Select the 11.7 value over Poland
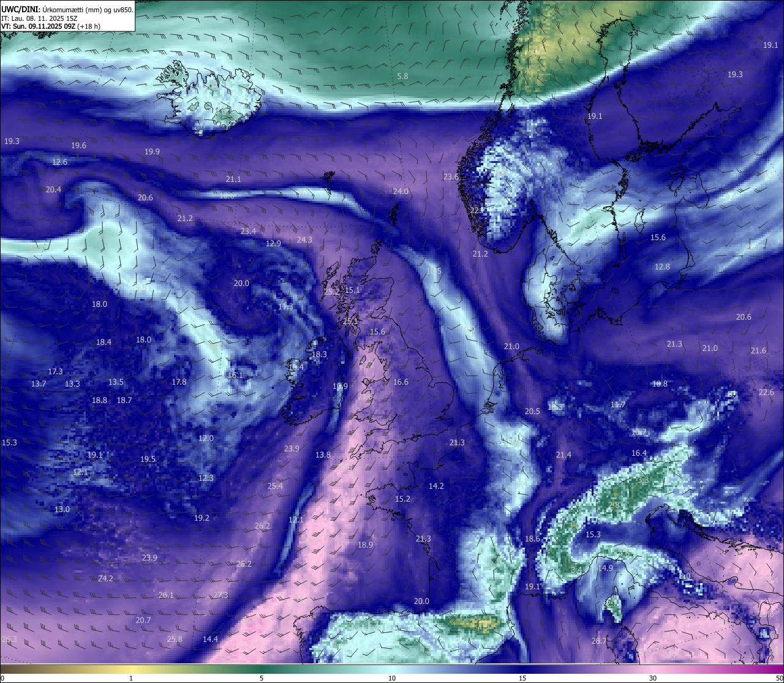This screenshot has width=784, height=683. 618,404
